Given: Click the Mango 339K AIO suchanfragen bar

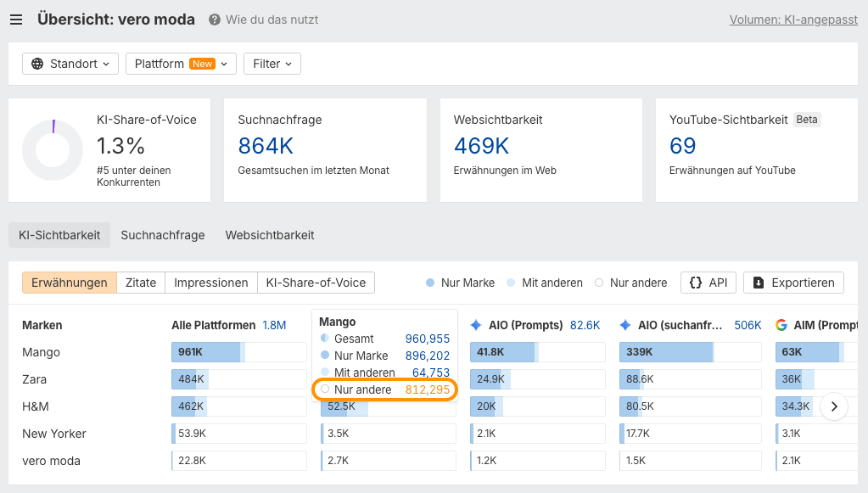Looking at the screenshot, I should pos(691,352).
